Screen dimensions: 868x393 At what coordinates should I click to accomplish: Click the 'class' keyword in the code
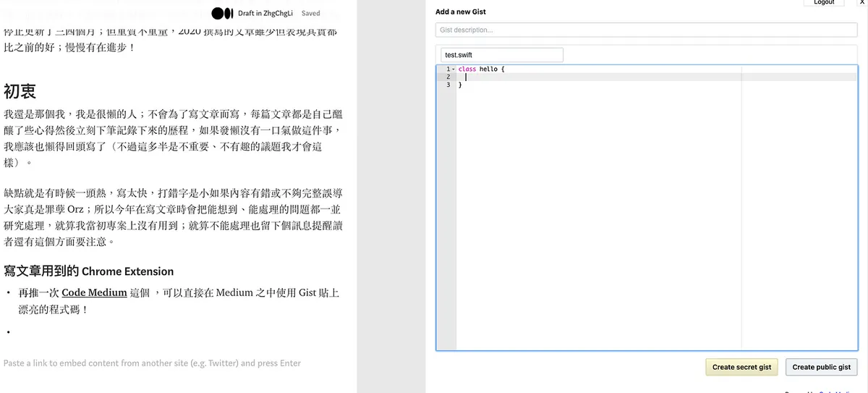[x=467, y=69]
